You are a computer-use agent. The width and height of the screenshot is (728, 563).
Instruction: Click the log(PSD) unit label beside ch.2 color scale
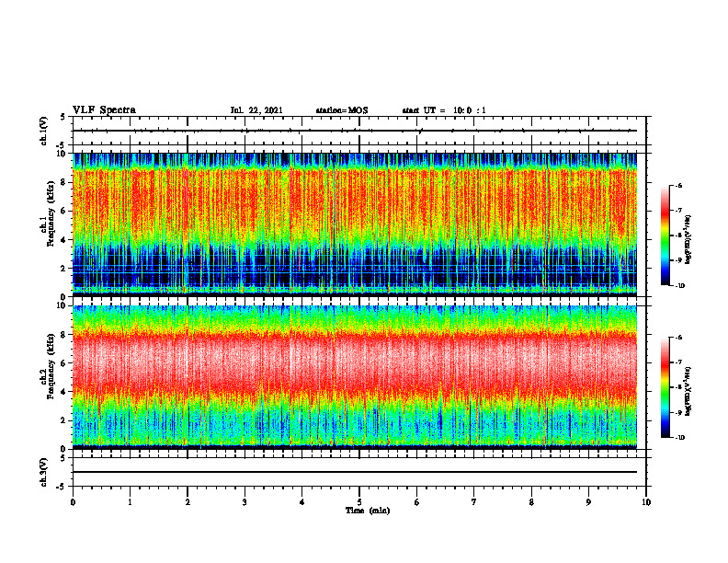click(x=688, y=391)
